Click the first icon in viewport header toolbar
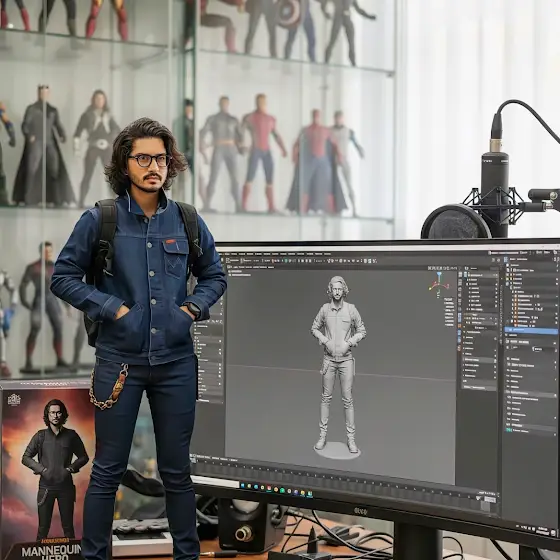The height and width of the screenshot is (560, 560). point(228,260)
